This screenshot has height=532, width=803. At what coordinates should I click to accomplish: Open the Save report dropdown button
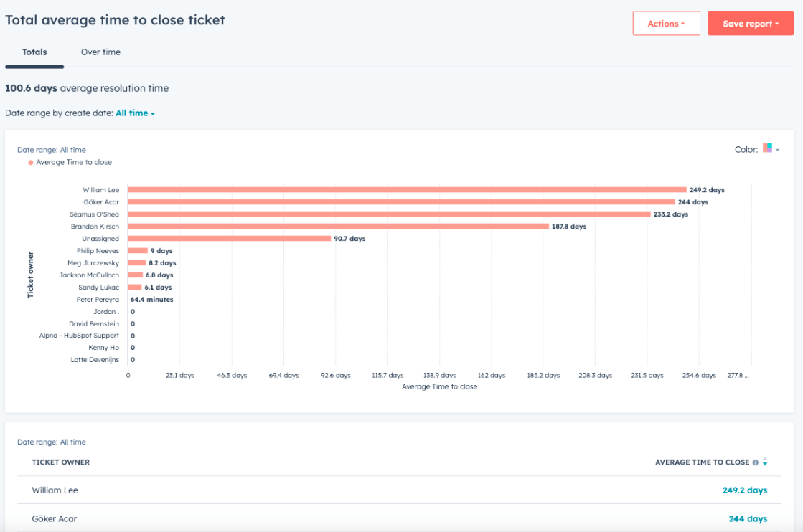(750, 24)
